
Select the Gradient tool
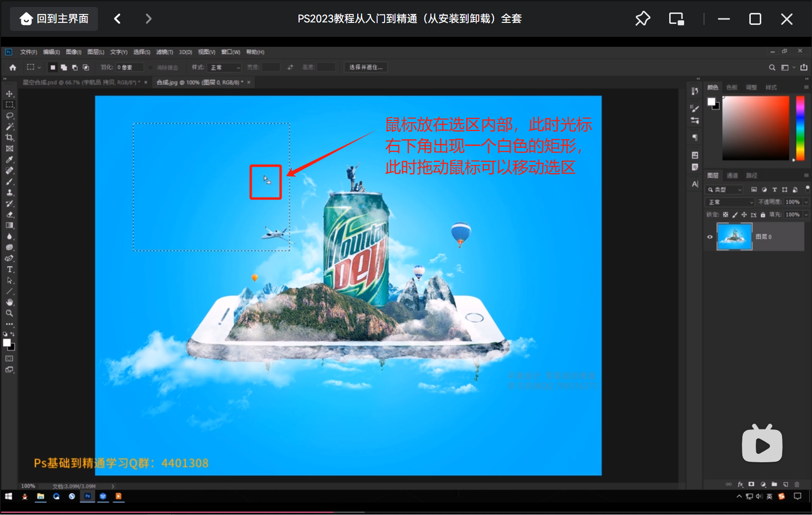tap(9, 225)
